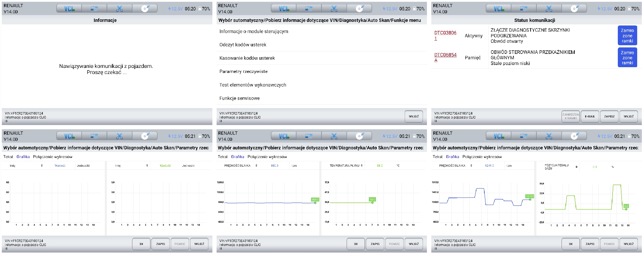Tap VCL icon on the empty graphs screen
Screen dimensions: 644x255
click(x=69, y=136)
